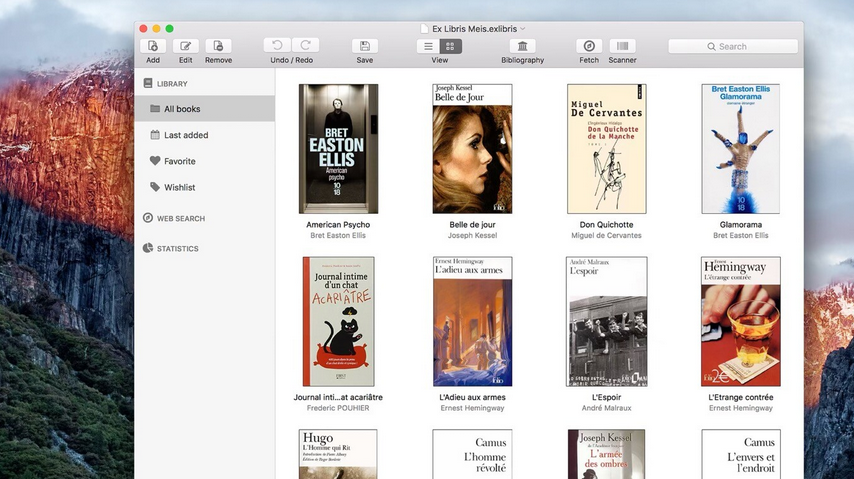
Task: Select the Belle de jour book cover
Action: tap(472, 149)
